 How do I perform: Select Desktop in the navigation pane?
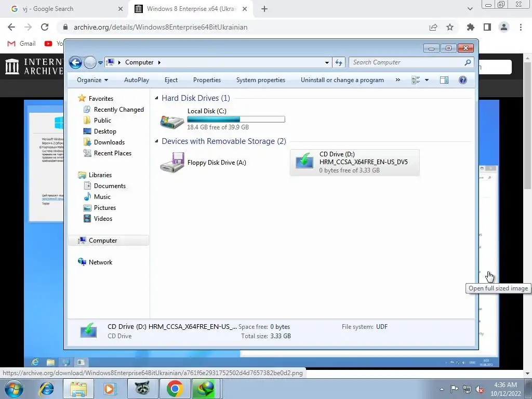tap(105, 131)
